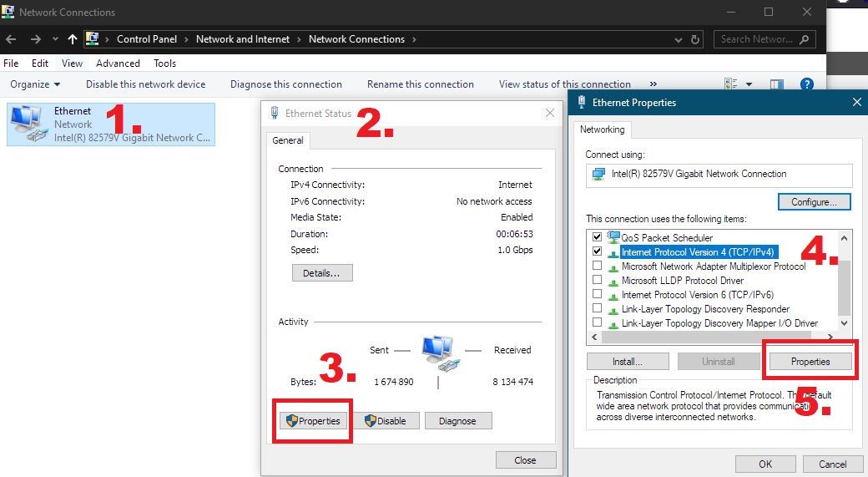The width and height of the screenshot is (868, 477).
Task: Click Diagnose this connection
Action: 286,84
